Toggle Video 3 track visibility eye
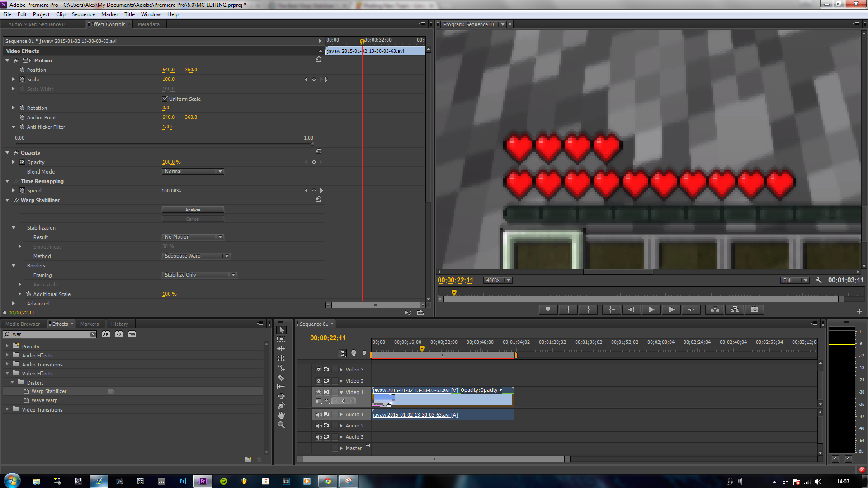The height and width of the screenshot is (488, 868). tap(319, 370)
